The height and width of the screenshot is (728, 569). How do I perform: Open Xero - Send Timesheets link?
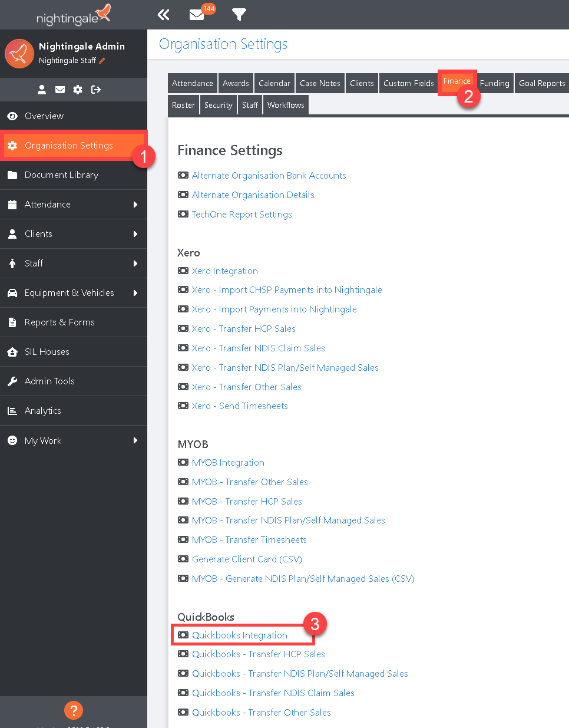(240, 406)
